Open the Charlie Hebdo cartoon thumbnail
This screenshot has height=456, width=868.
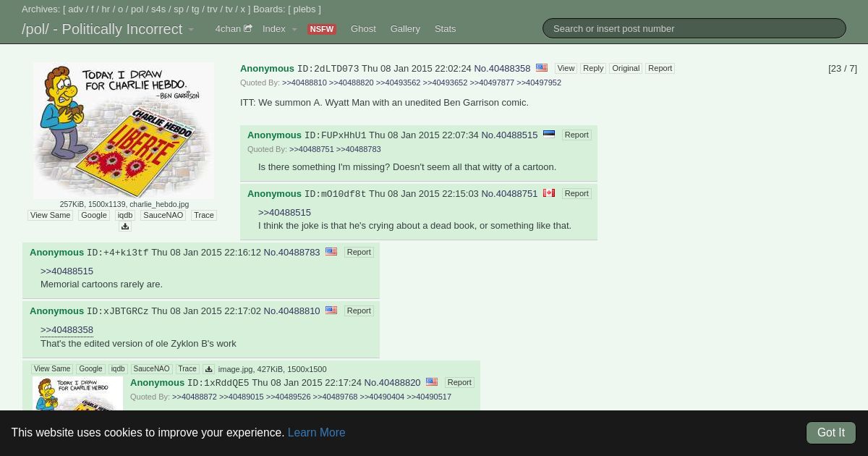tap(124, 130)
